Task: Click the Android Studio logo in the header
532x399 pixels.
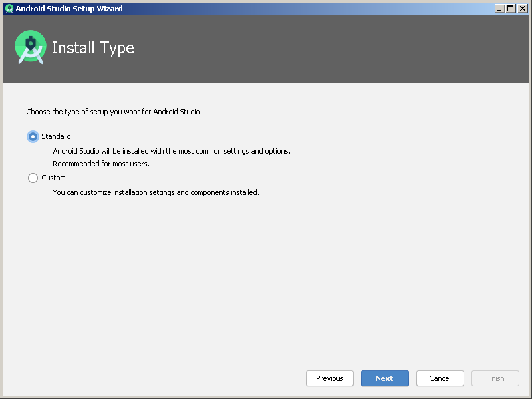Action: (x=31, y=47)
